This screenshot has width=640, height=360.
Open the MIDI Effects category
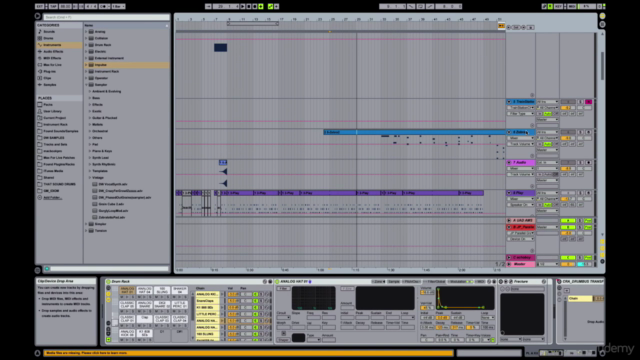click(52, 58)
